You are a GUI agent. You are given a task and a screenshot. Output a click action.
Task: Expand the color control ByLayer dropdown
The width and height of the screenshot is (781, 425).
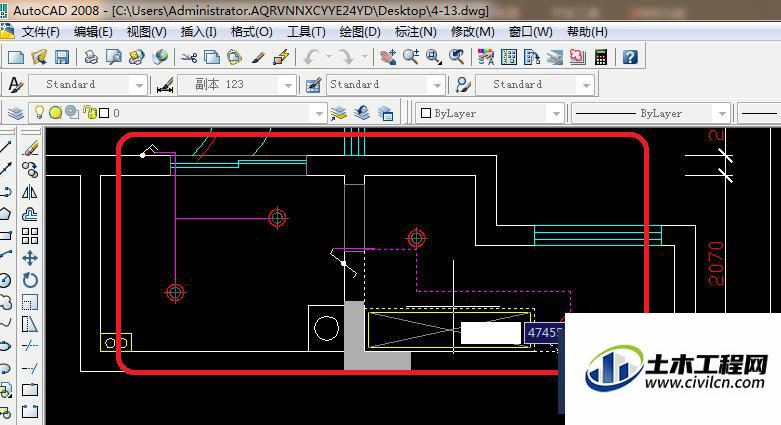[x=556, y=114]
